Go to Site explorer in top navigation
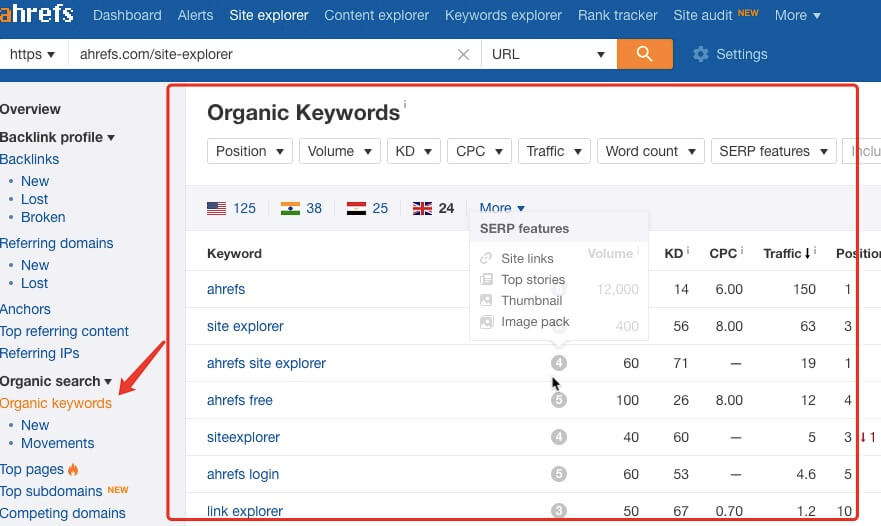881x526 pixels. [269, 15]
